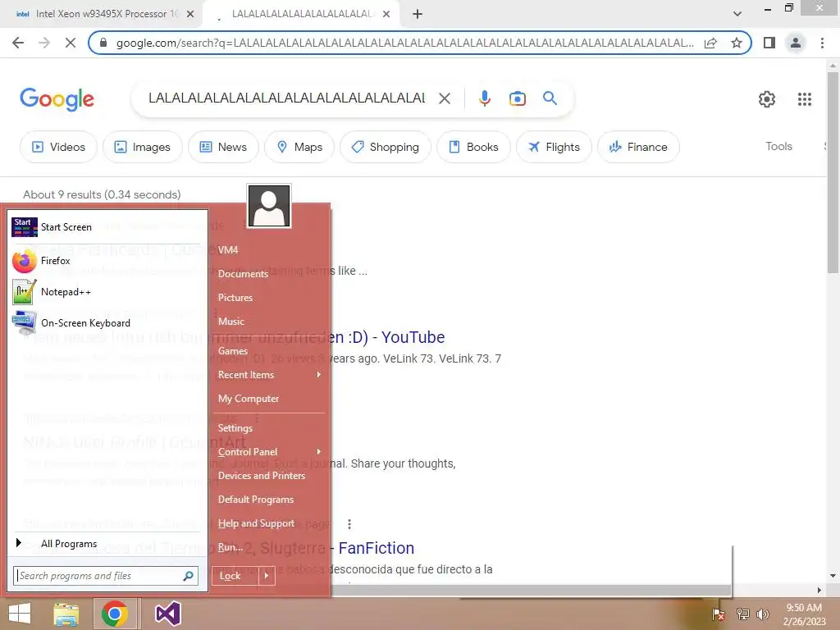
Task: Click the share page icon in address bar
Action: coord(710,43)
